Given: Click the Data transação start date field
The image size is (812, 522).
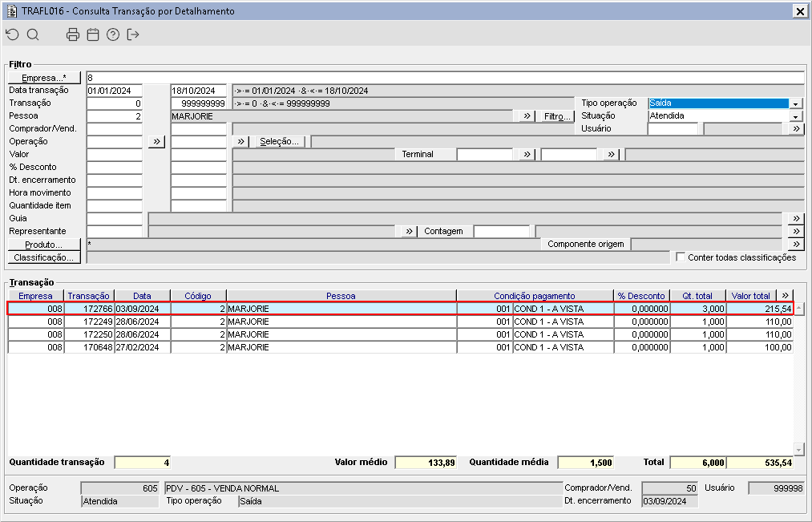Looking at the screenshot, I should [x=115, y=91].
